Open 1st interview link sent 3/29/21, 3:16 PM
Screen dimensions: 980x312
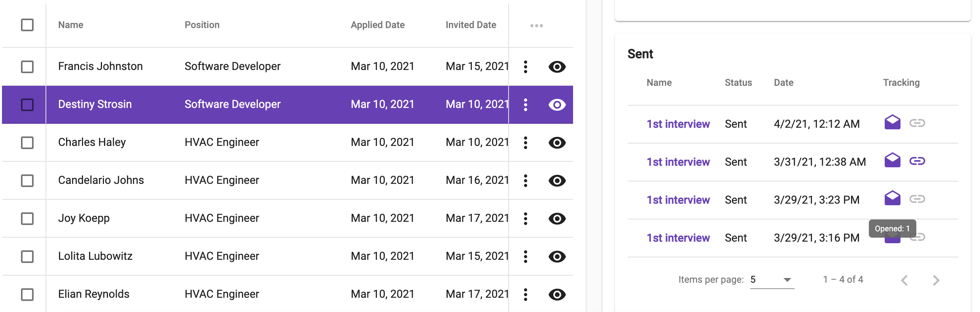coord(678,238)
